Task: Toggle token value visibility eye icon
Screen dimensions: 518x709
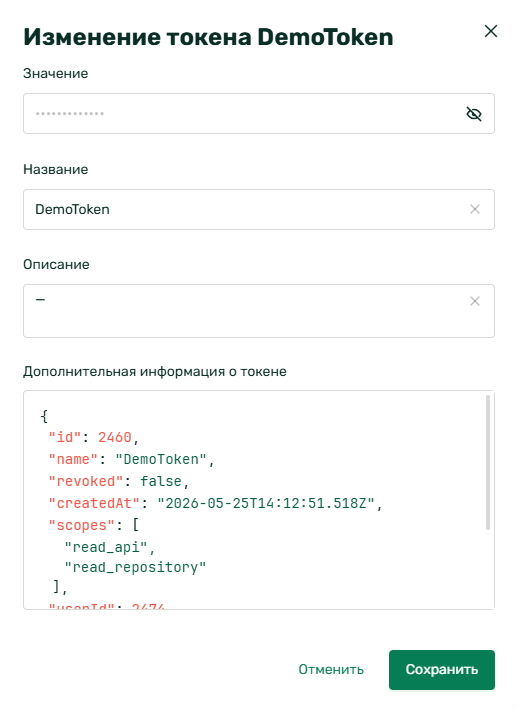Action: 474,114
